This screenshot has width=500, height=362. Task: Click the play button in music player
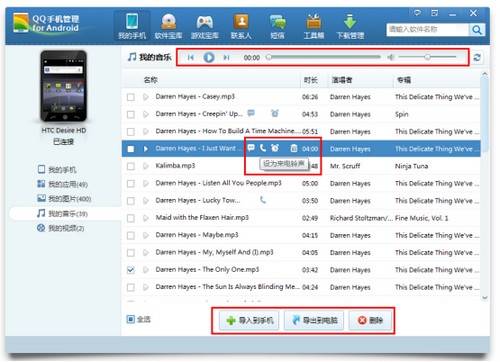coord(209,57)
